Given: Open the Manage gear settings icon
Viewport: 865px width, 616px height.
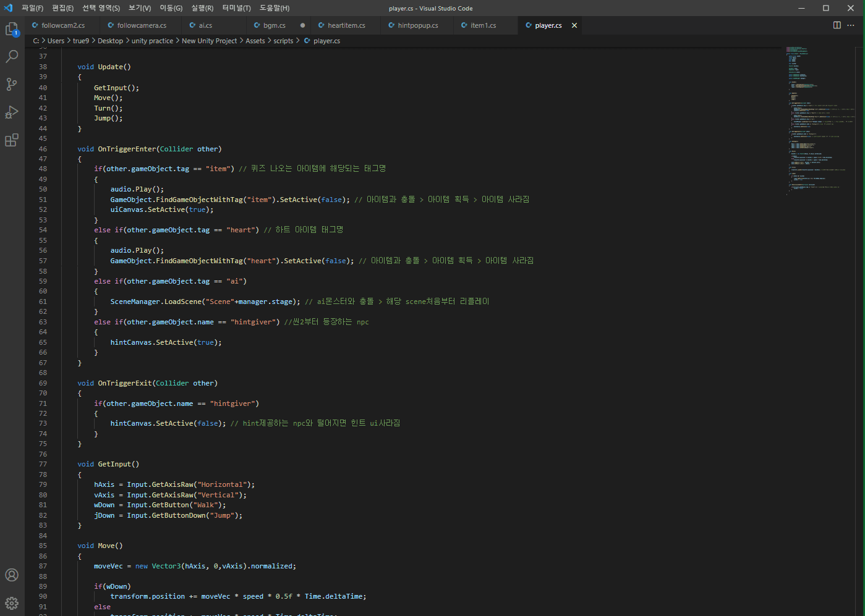Looking at the screenshot, I should 12,602.
